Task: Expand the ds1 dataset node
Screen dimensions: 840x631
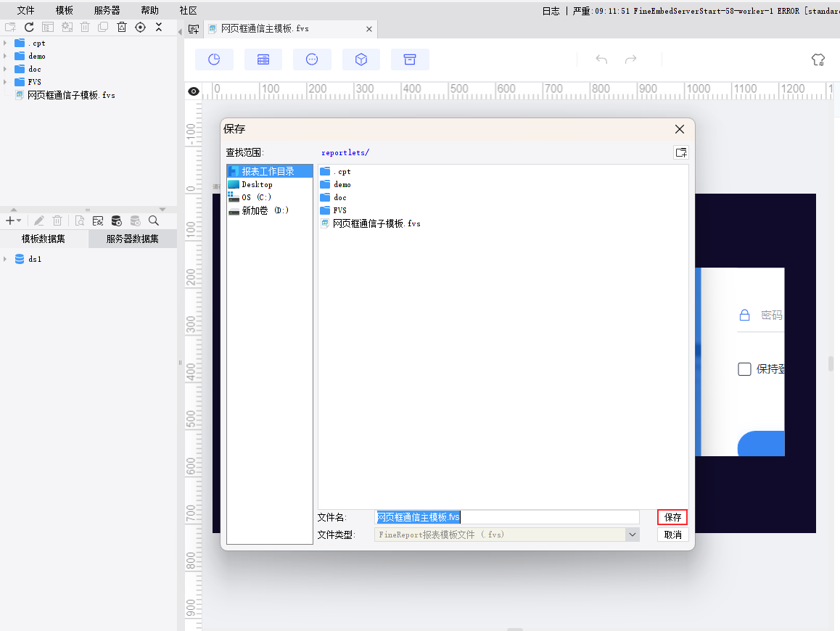Action: tap(5, 259)
